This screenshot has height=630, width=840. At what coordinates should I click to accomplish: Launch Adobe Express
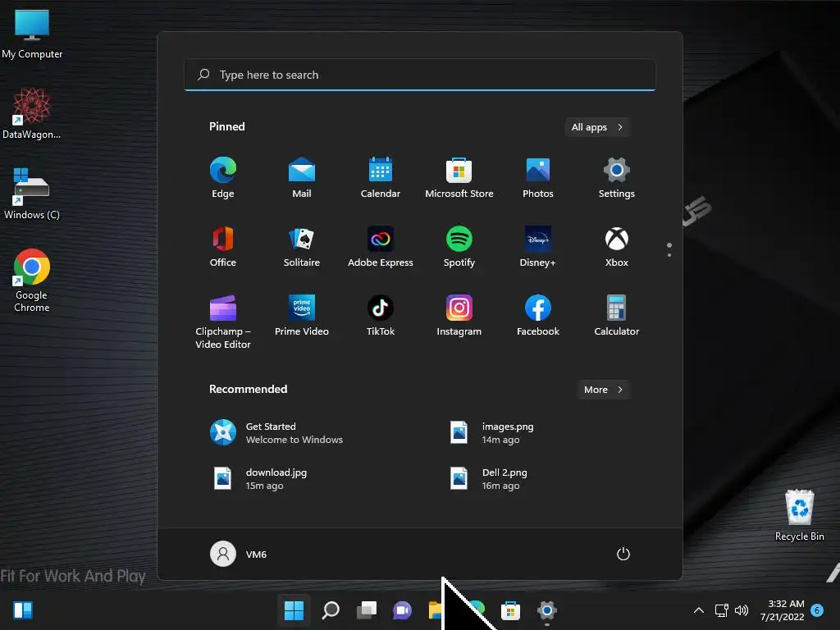tap(381, 246)
